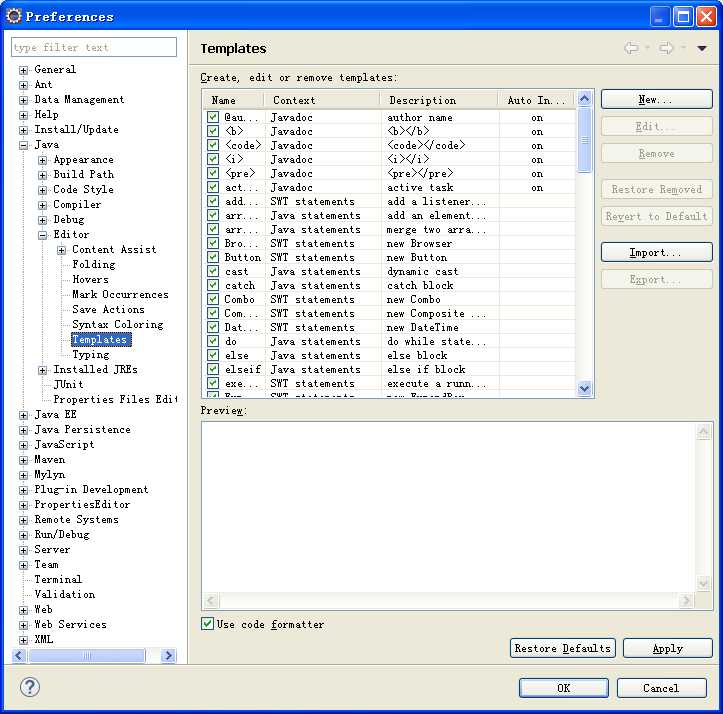Open the forward history dropdown arrow
This screenshot has width=723, height=714.
684,48
